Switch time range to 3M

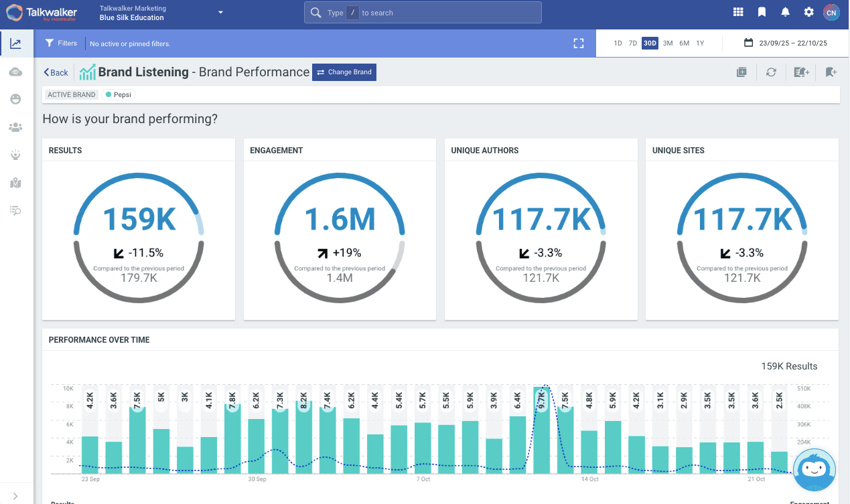click(x=668, y=44)
